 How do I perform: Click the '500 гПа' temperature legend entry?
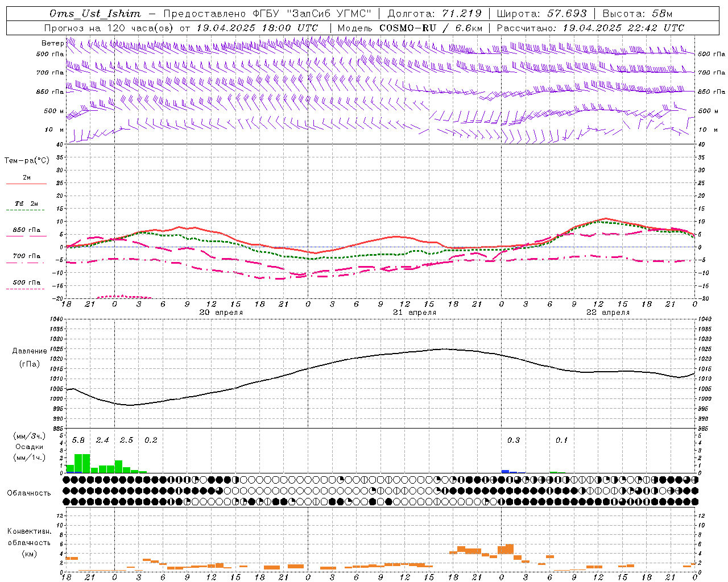[27, 282]
